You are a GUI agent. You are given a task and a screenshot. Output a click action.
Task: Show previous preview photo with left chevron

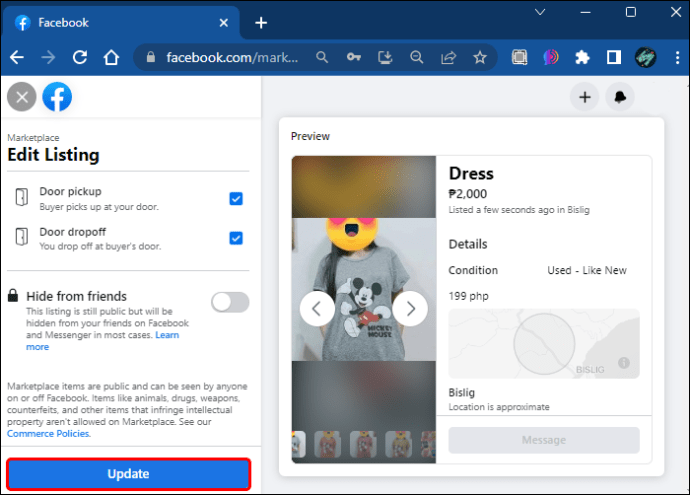(317, 309)
